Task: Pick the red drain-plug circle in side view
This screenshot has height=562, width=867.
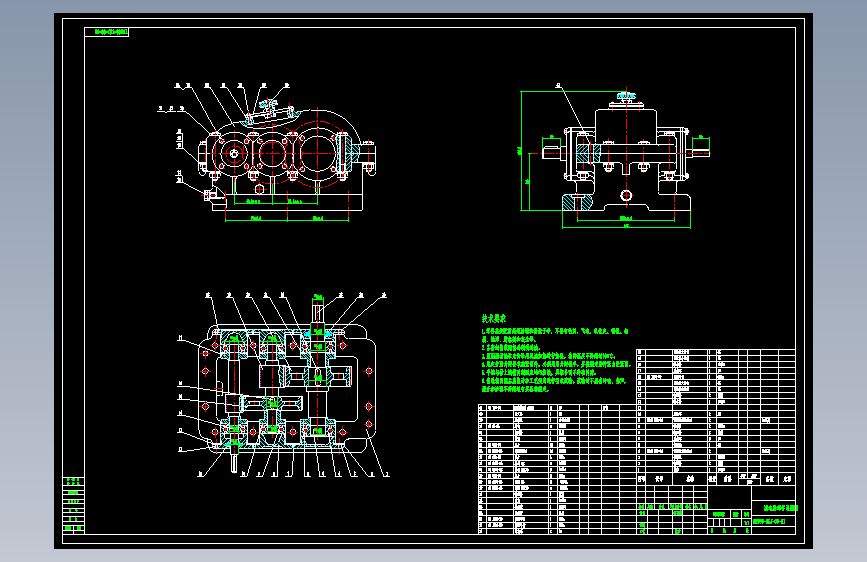Action: pos(626,195)
